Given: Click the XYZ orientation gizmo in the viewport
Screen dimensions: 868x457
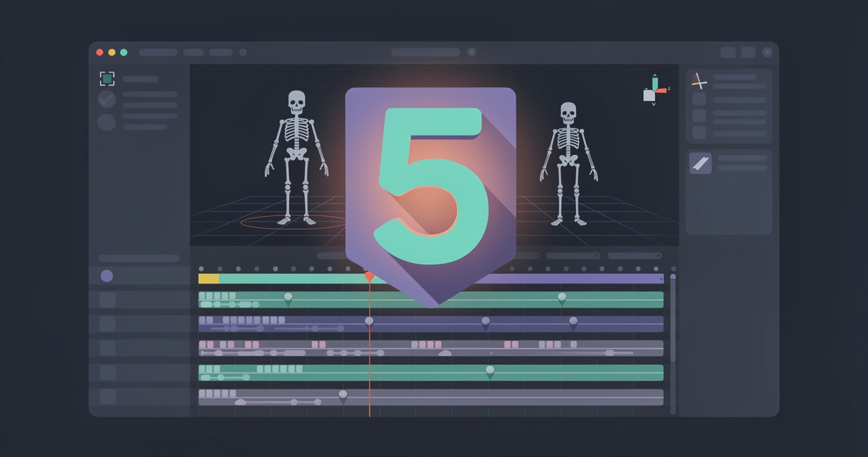Looking at the screenshot, I should tap(654, 89).
